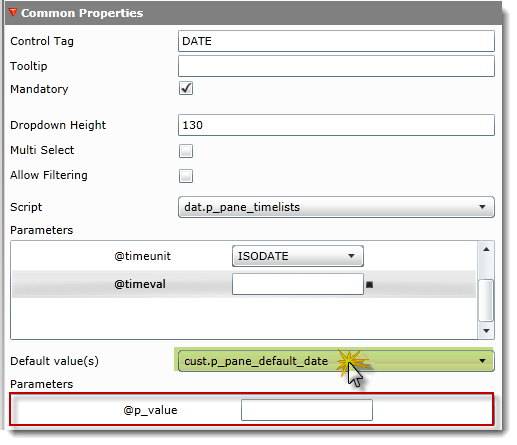The width and height of the screenshot is (517, 445).
Task: Select the @timeunit parameter label
Action: pyautogui.click(x=142, y=256)
